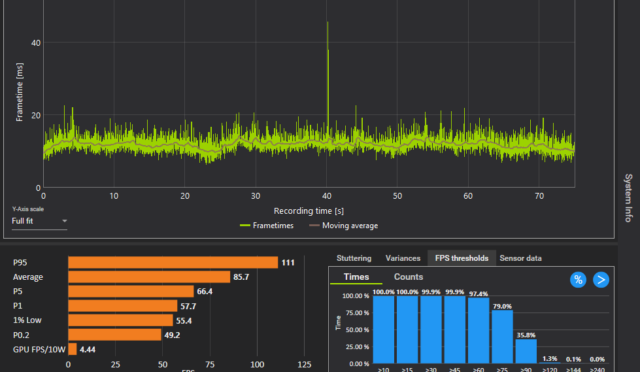The height and width of the screenshot is (372, 640).
Task: Click the blue percent toggle icon
Action: [578, 280]
